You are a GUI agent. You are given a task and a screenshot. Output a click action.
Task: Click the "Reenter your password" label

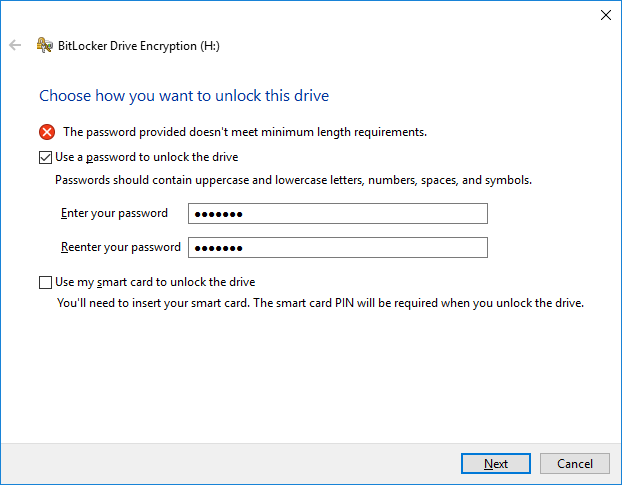(121, 247)
